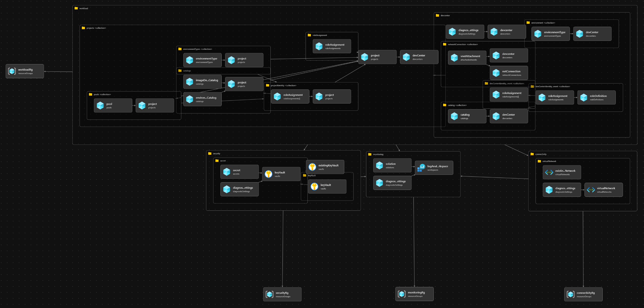Click the connectivityRg resource group icon
Screen dimensions: 644x308
tap(570, 294)
